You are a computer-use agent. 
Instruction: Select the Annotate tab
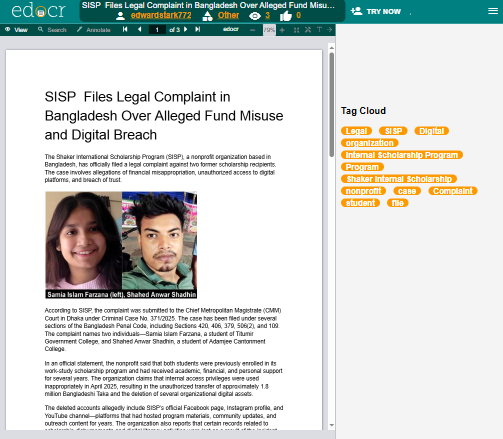pos(94,30)
